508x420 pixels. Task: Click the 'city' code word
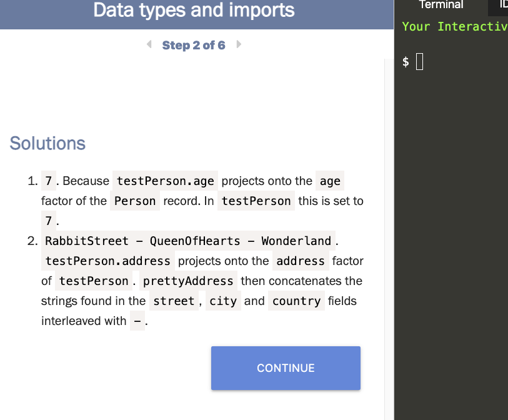point(223,301)
